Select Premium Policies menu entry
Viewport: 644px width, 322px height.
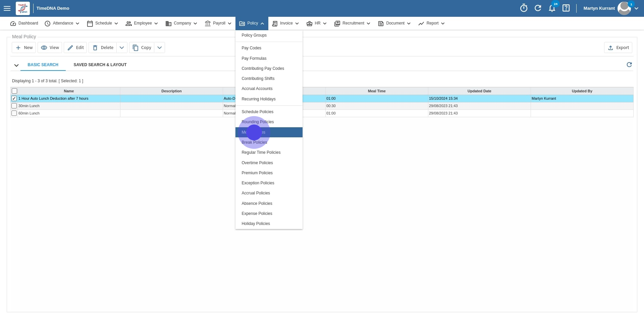pos(269,173)
